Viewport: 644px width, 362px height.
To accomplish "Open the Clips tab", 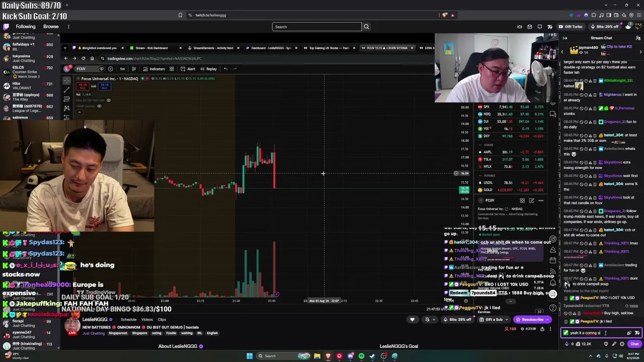I will coord(162,319).
